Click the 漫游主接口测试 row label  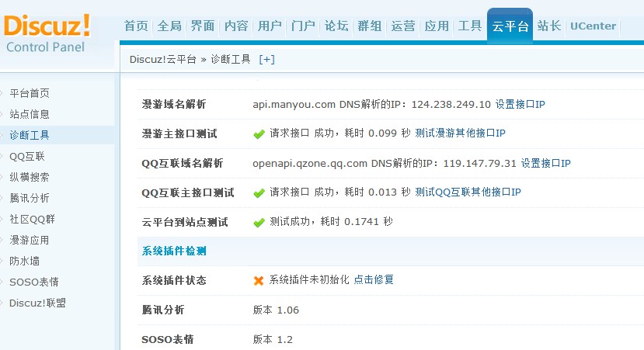(179, 133)
